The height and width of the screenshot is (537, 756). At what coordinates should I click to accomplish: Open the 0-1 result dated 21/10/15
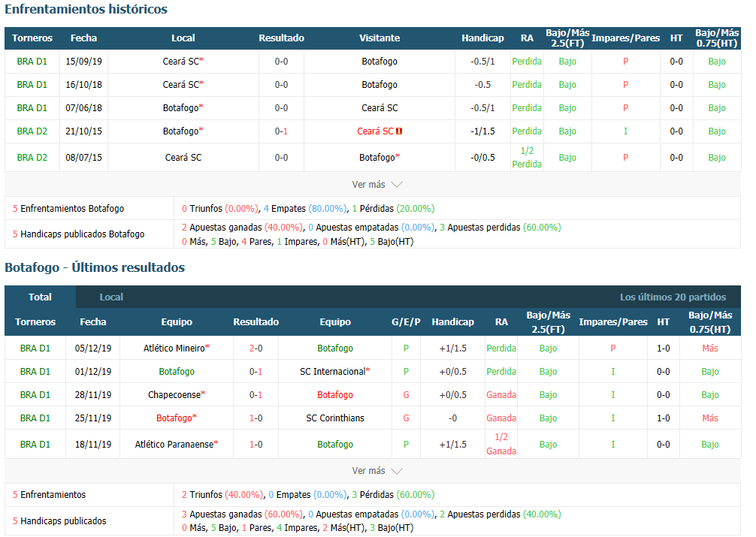(281, 131)
